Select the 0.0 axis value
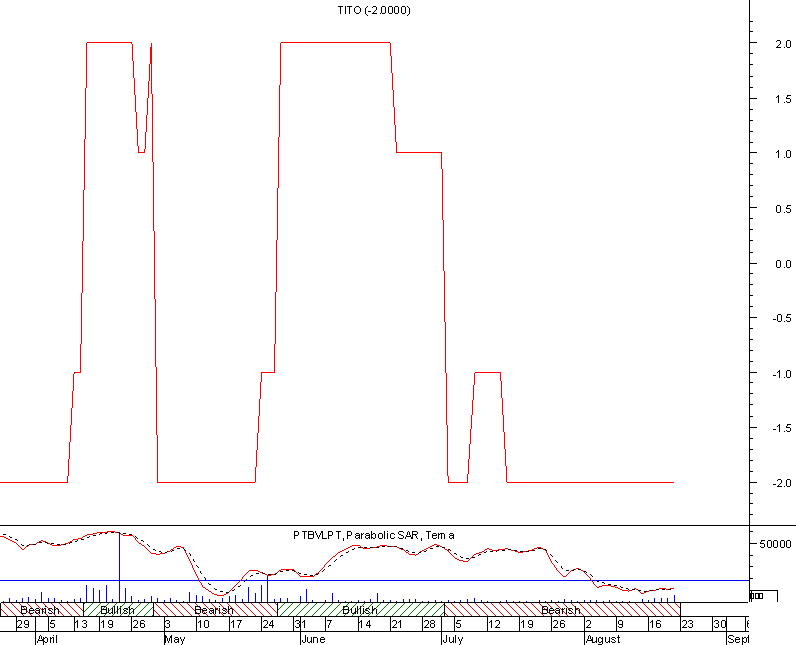Screen dimensions: 796x645 pyautogui.click(x=783, y=264)
